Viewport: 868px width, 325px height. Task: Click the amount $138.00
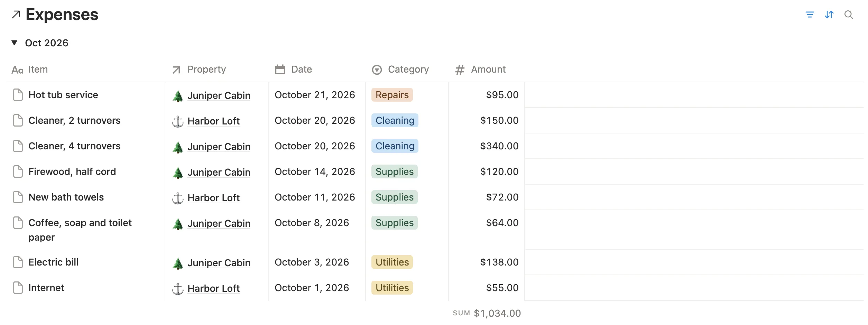[x=499, y=262]
